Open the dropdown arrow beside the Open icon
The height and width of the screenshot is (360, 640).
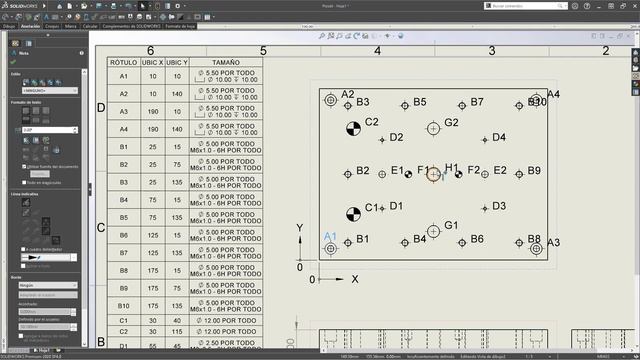91,6
